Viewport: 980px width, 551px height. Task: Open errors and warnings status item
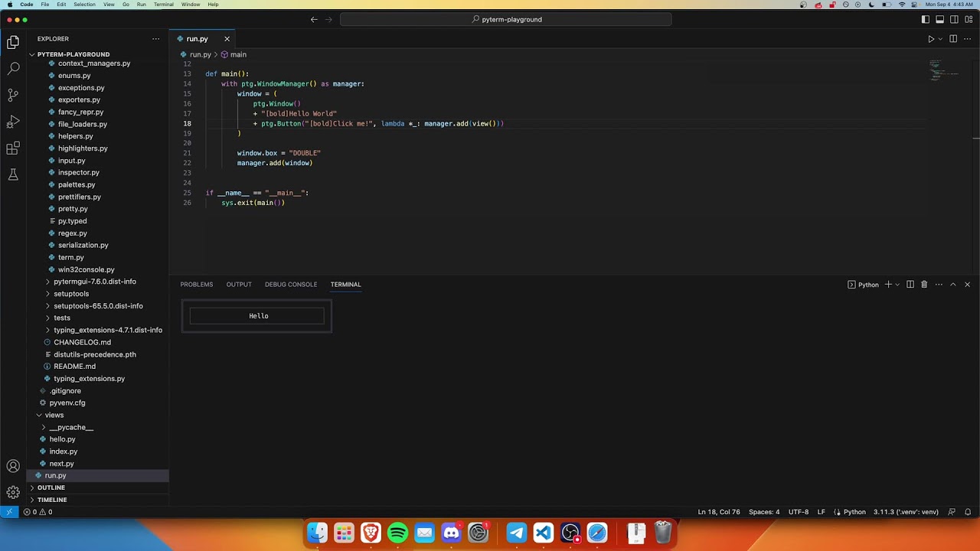[x=38, y=512]
